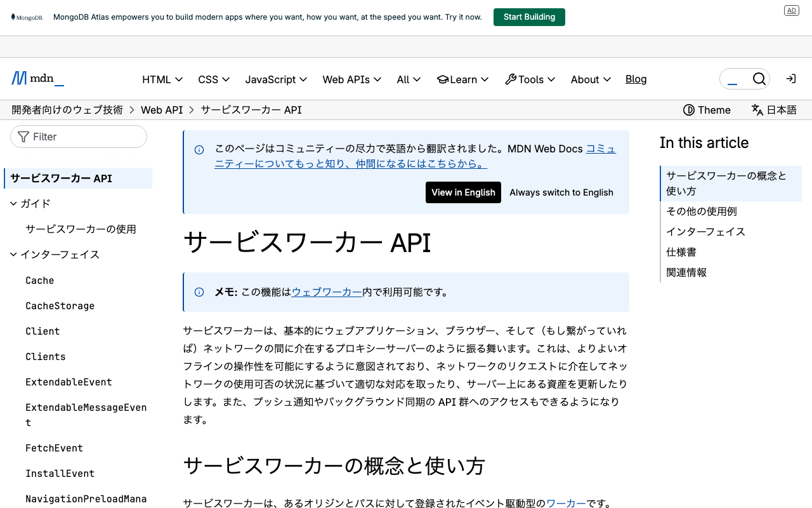Enable Always switch to English
The height and width of the screenshot is (508, 812).
[x=561, y=192]
